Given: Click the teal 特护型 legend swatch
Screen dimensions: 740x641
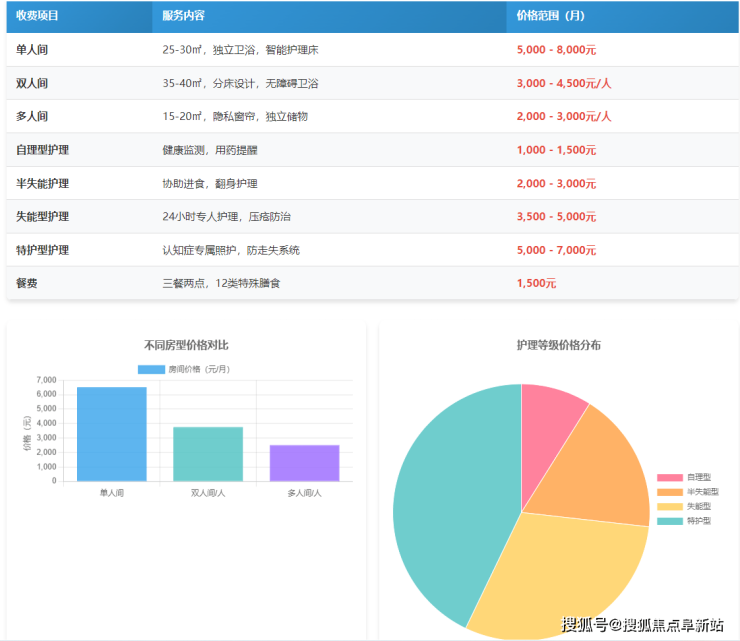Looking at the screenshot, I should 669,521.
